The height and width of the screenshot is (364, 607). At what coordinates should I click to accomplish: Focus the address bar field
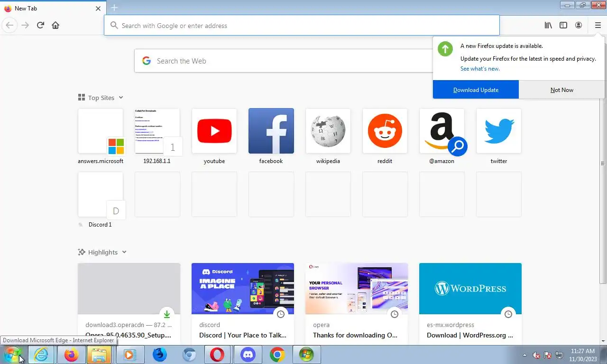[x=302, y=25]
